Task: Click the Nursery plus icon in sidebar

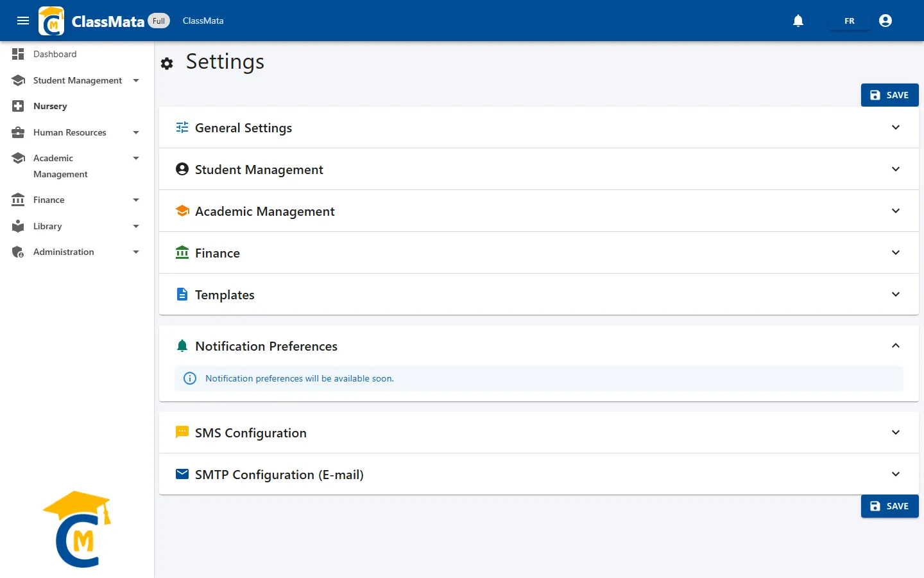Action: tap(18, 106)
